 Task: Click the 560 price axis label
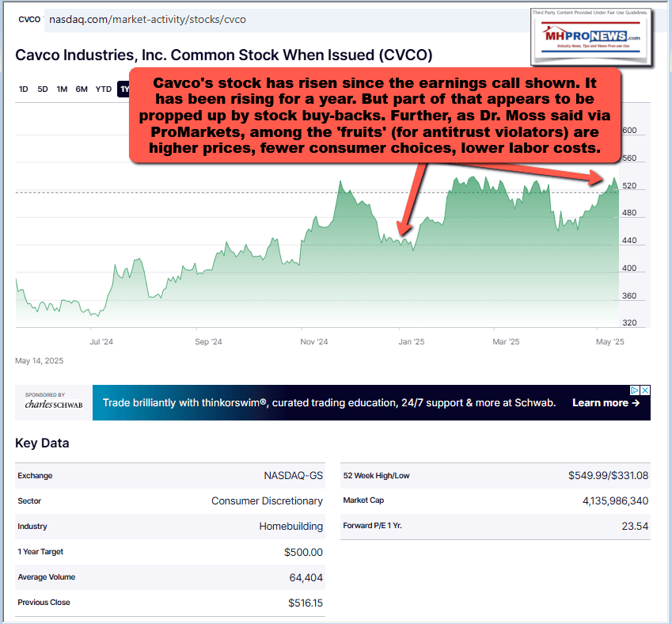point(629,158)
